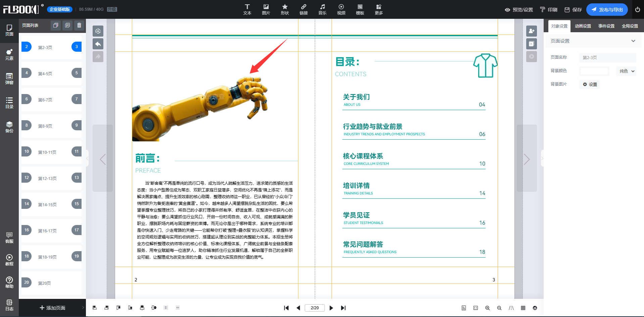The width and height of the screenshot is (644, 317).
Task: Jump to the last page
Action: [x=343, y=308]
